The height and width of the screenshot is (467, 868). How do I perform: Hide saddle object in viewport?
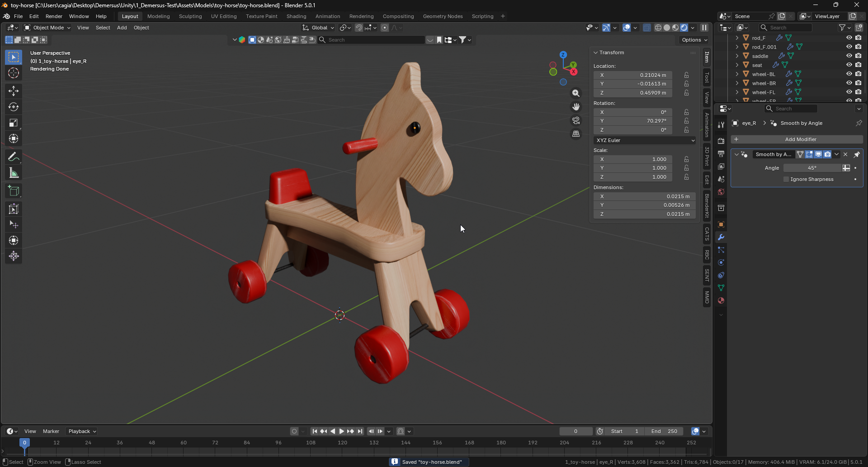pos(849,56)
